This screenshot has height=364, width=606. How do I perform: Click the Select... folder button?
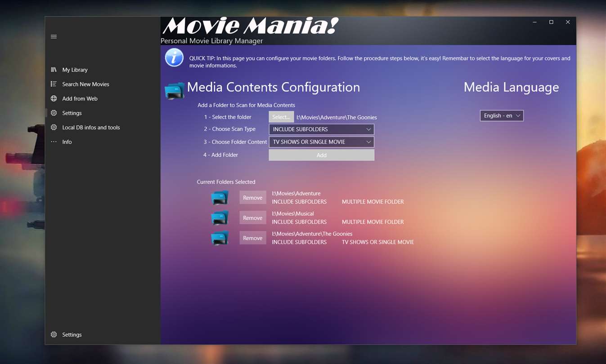coord(281,117)
